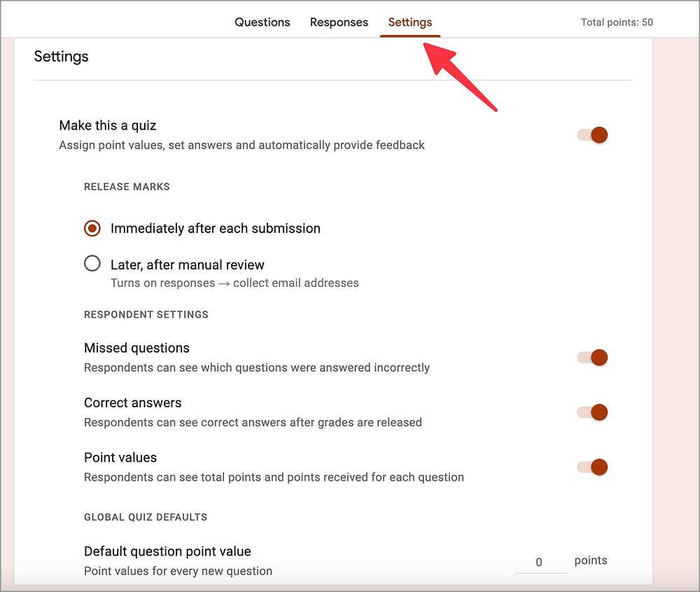
Task: Select the Settings tab
Action: point(410,22)
